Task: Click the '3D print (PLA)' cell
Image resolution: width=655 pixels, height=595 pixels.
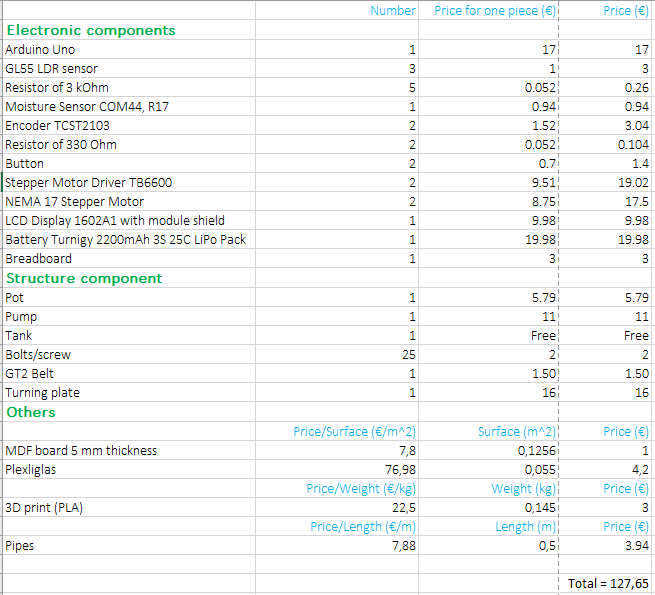Action: [129, 507]
